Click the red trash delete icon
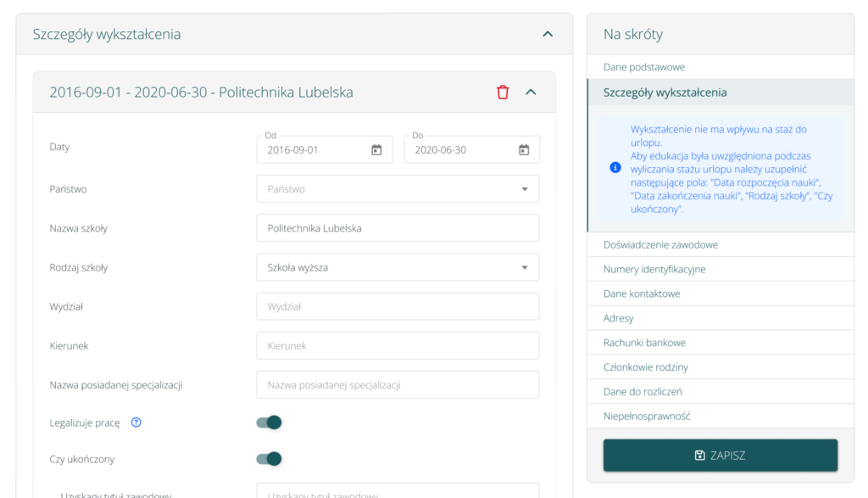 coord(503,92)
